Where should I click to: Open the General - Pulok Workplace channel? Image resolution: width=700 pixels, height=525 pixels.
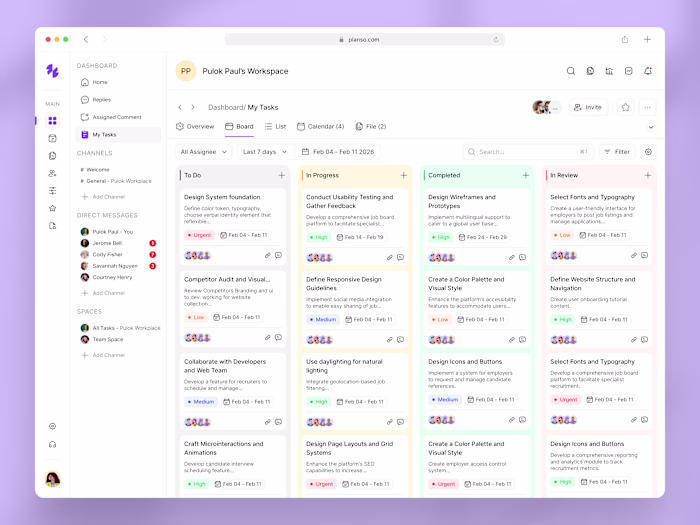pos(116,181)
